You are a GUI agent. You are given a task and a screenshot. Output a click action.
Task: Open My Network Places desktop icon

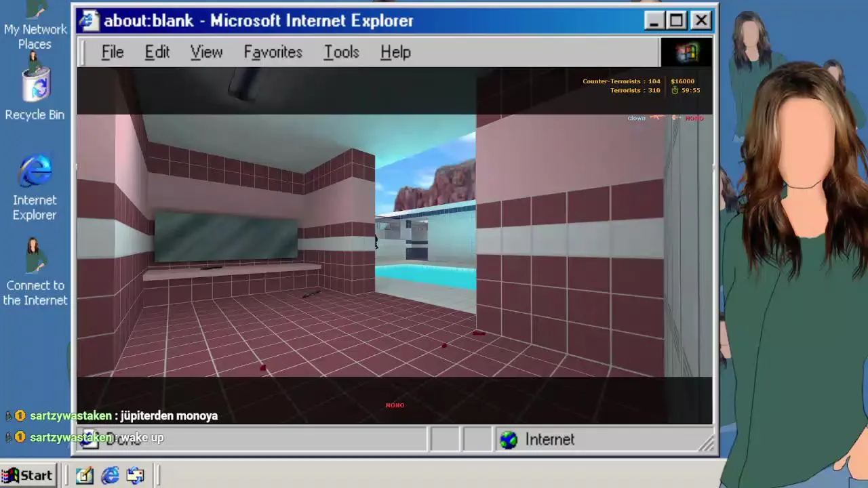35,26
